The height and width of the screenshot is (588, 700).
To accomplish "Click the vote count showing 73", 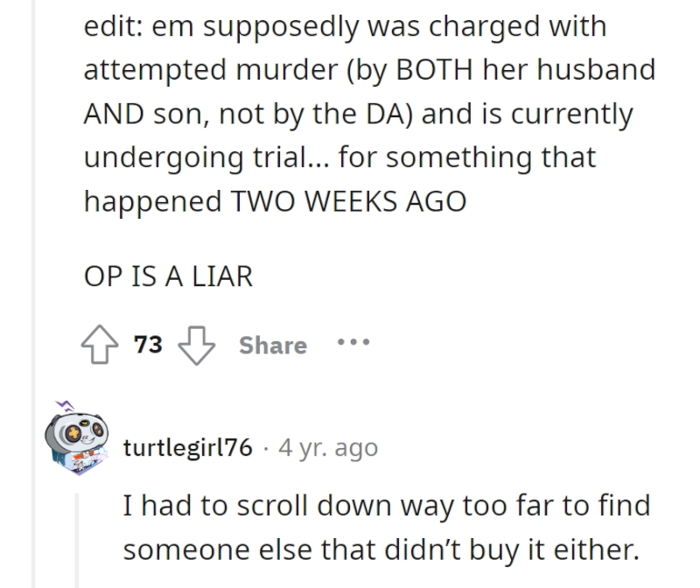I will 148,344.
